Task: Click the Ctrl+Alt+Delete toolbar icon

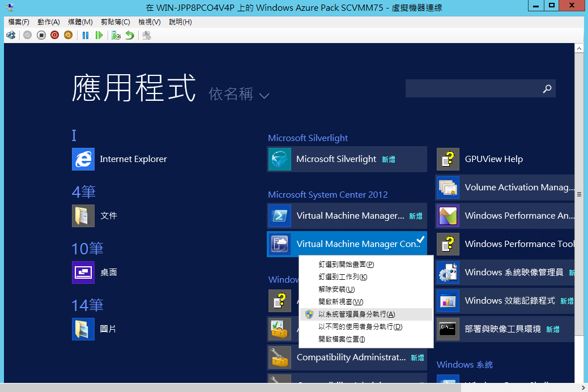Action: coord(11,35)
